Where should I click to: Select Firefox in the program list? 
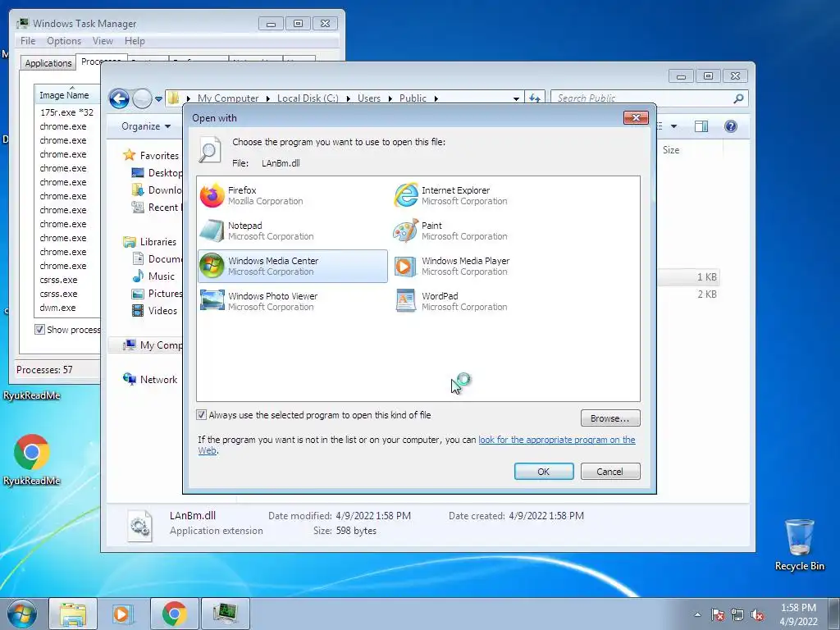point(293,195)
